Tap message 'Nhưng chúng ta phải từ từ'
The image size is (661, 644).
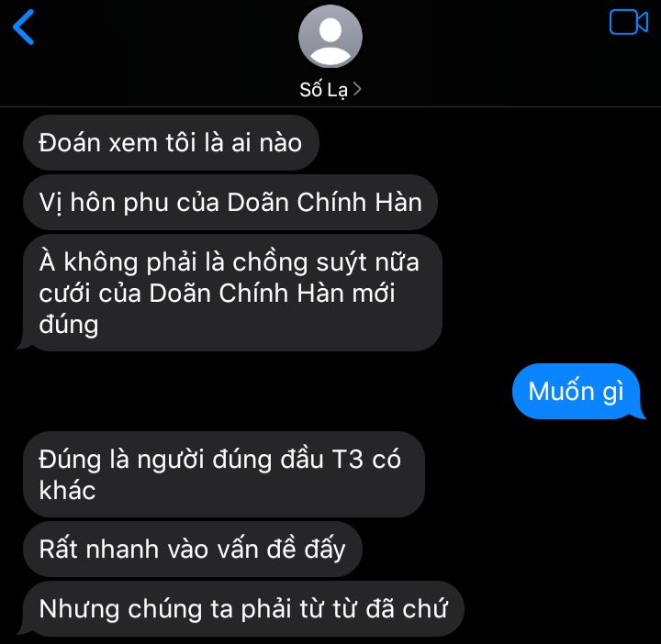(241, 609)
